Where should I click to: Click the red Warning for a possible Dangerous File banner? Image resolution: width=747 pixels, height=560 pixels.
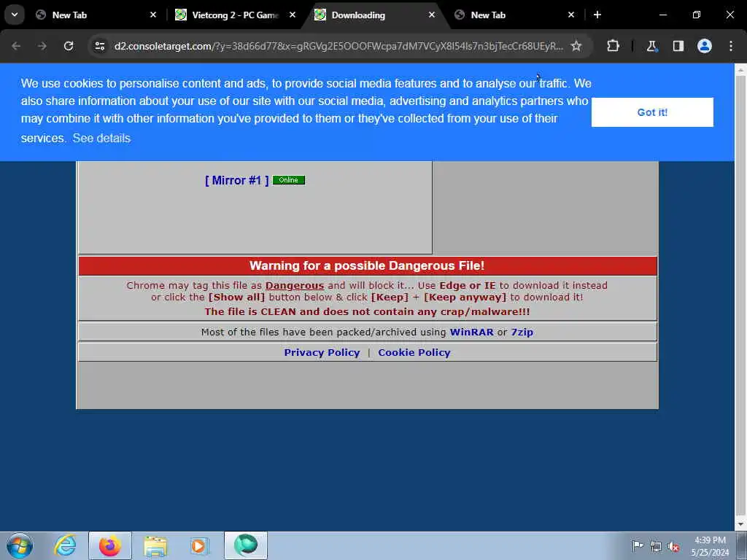368,265
